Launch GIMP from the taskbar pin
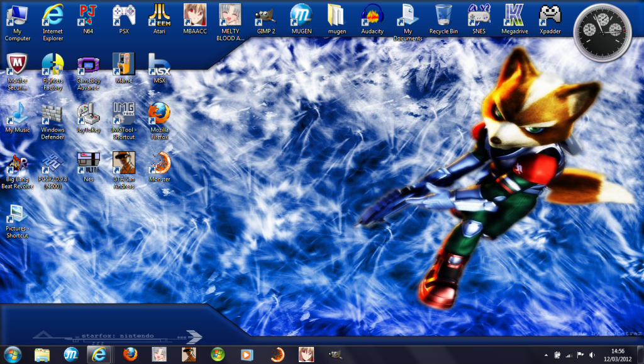Image resolution: width=644 pixels, height=364 pixels. 335,355
